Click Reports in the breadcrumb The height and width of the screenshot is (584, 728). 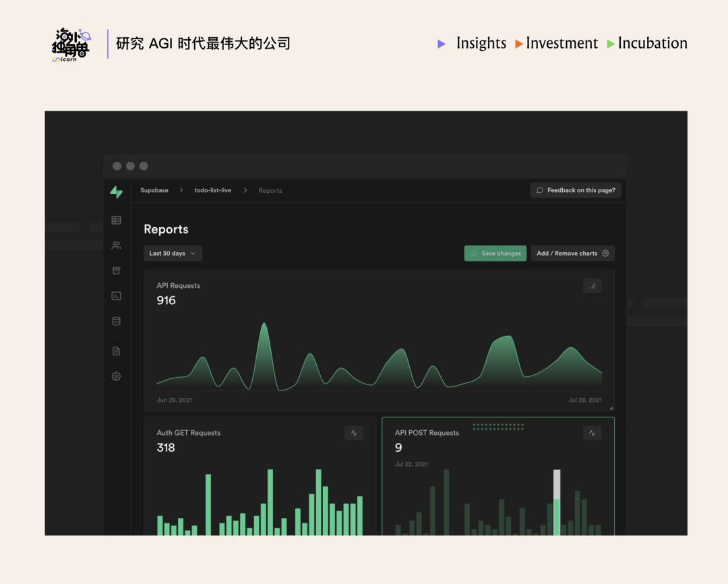click(x=270, y=190)
